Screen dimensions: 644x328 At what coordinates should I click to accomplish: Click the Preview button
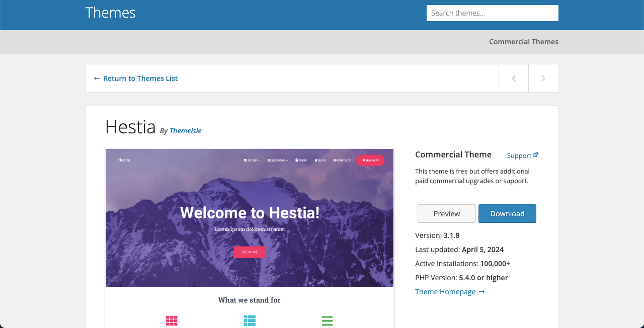447,213
